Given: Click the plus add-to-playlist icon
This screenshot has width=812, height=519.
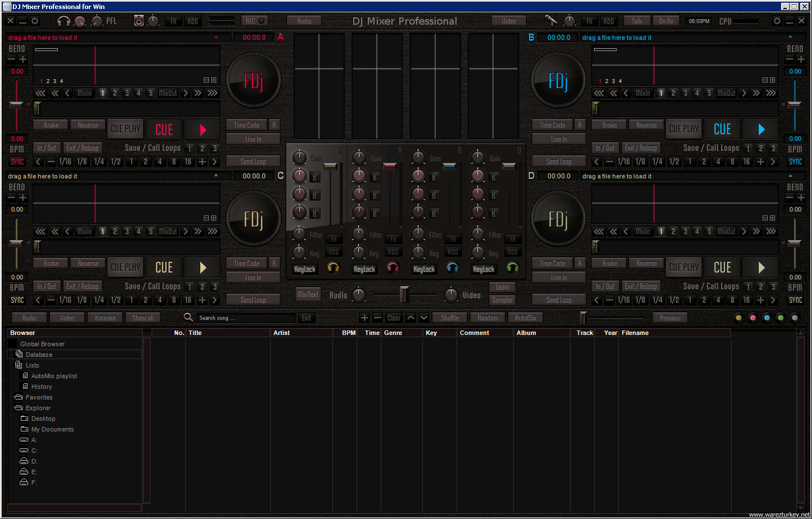Looking at the screenshot, I should pos(364,318).
